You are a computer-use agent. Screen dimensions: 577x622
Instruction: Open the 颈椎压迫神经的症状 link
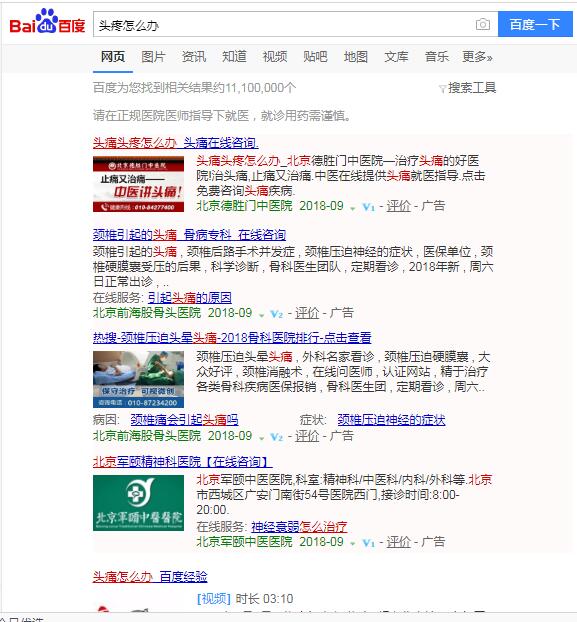pyautogui.click(x=391, y=420)
